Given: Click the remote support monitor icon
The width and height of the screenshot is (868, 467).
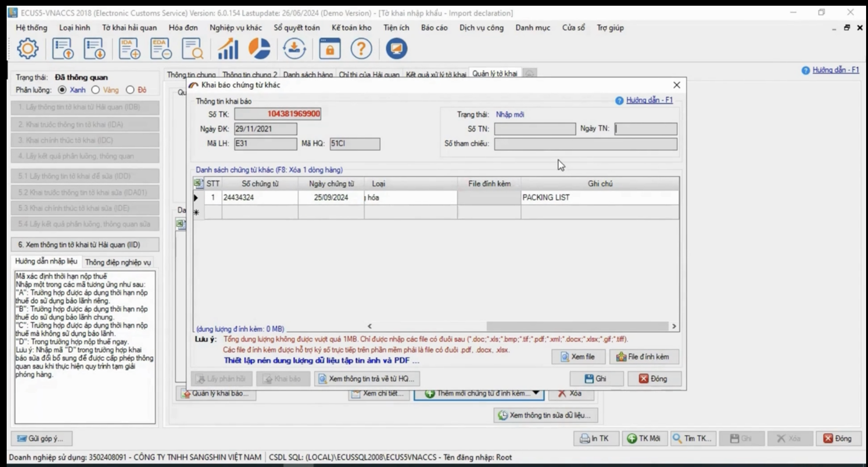Looking at the screenshot, I should pos(396,49).
